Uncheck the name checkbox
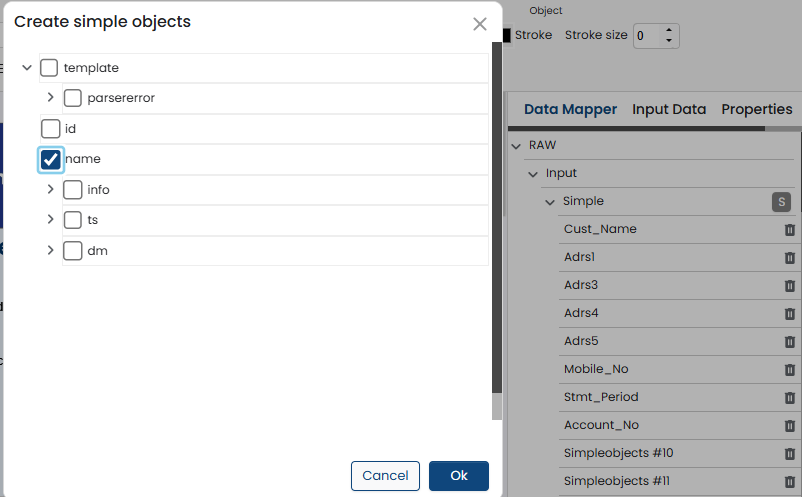Viewport: 802px width, 497px height. point(51,159)
